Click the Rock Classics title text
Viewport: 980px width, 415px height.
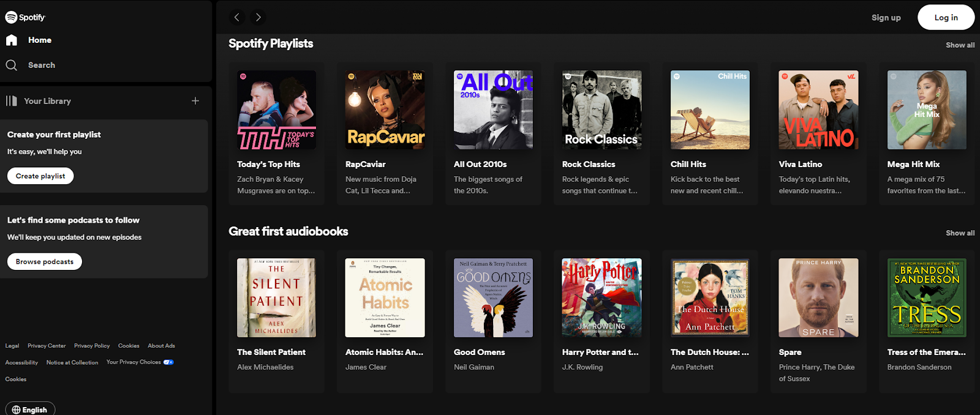click(x=589, y=165)
